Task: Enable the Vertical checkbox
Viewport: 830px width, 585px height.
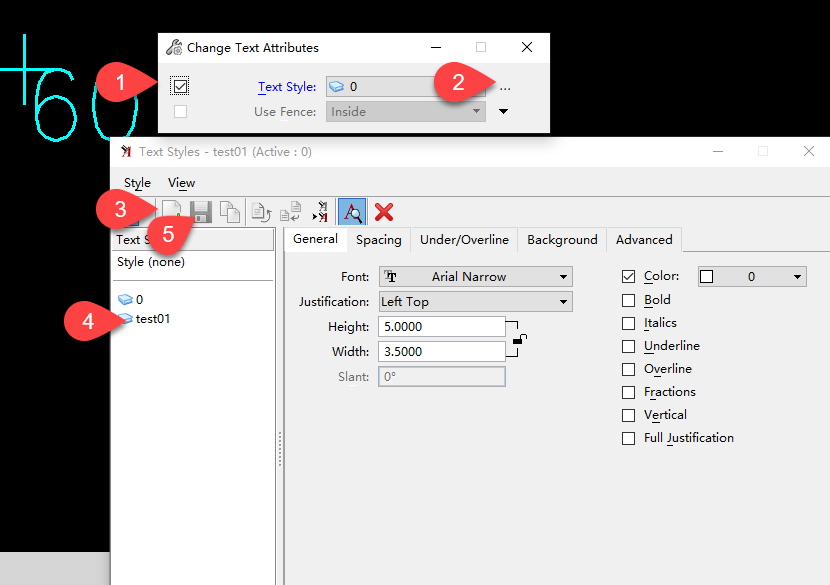Action: pos(628,415)
